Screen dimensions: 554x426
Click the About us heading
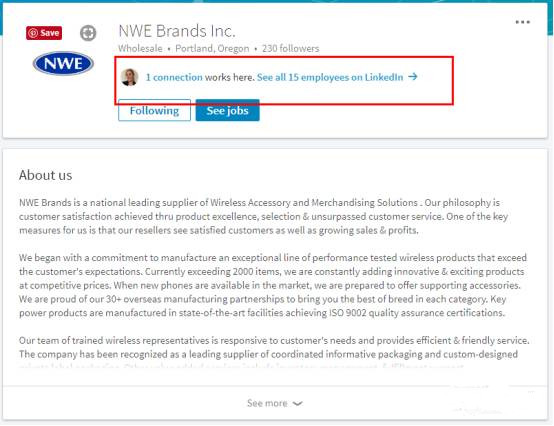pyautogui.click(x=46, y=175)
